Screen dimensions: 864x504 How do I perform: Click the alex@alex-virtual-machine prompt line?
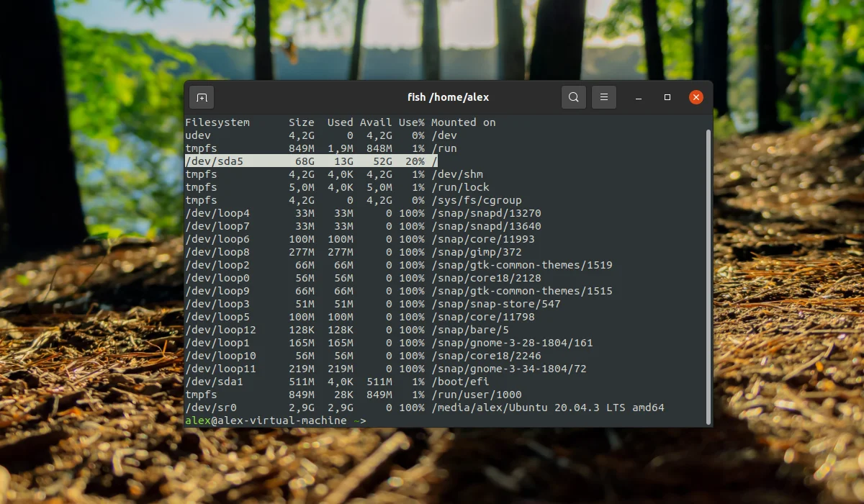275,420
